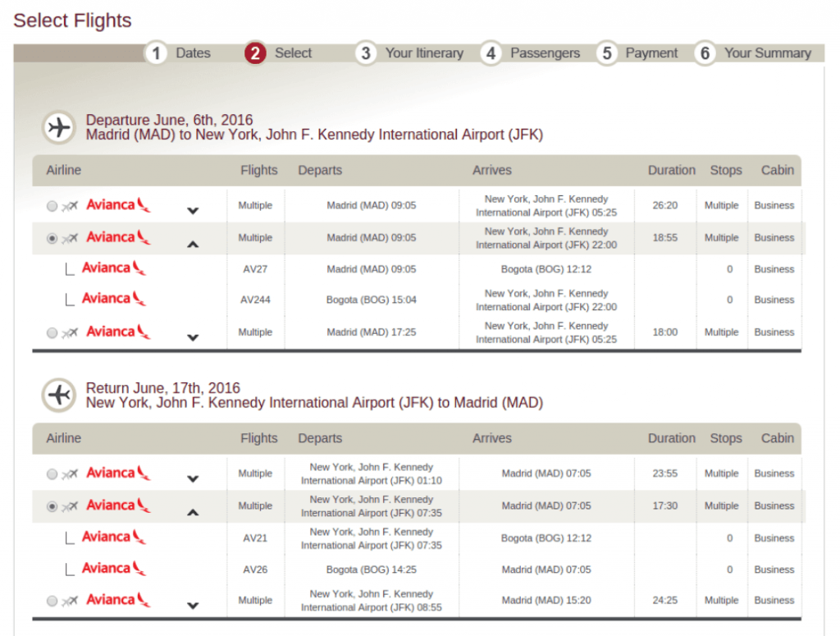The image size is (840, 636).
Task: Select the 24:25 duration return flight
Action: pyautogui.click(x=52, y=601)
